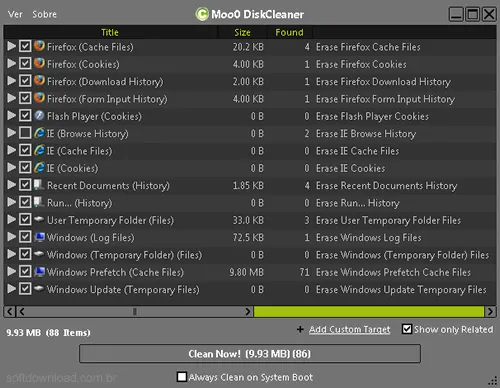This screenshot has width=500, height=388.
Task: Click the plus icon next to Add Custom Target
Action: 300,329
